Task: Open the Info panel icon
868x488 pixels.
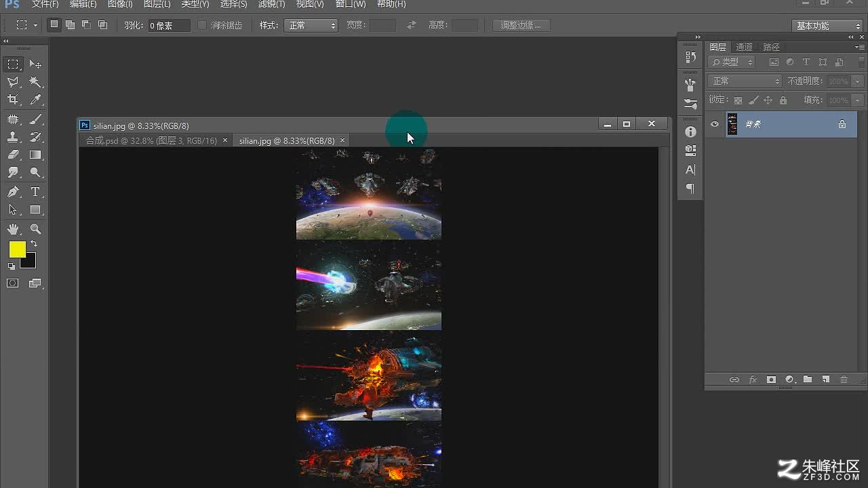Action: (x=690, y=131)
